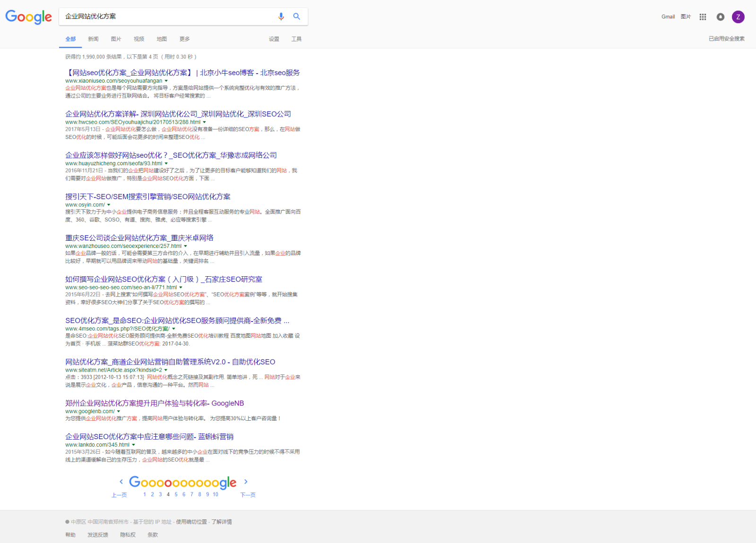This screenshot has width=756, height=543.
Task: Open the Google apps grid
Action: (x=703, y=17)
